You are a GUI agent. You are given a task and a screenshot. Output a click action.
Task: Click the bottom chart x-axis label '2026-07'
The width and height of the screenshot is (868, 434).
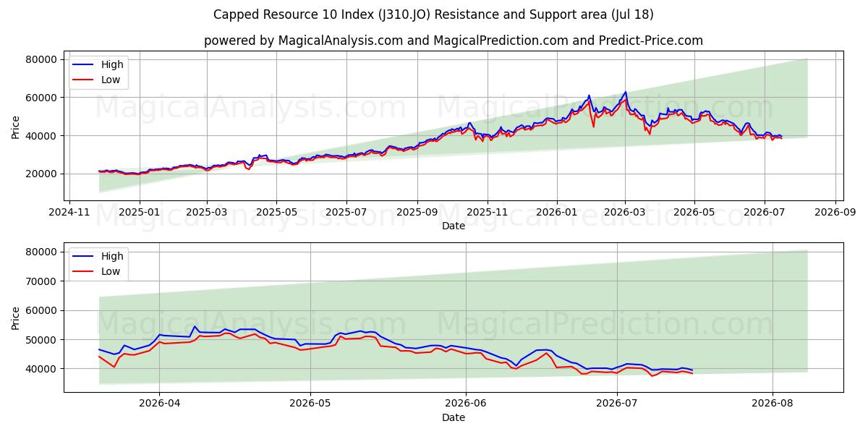coord(616,405)
